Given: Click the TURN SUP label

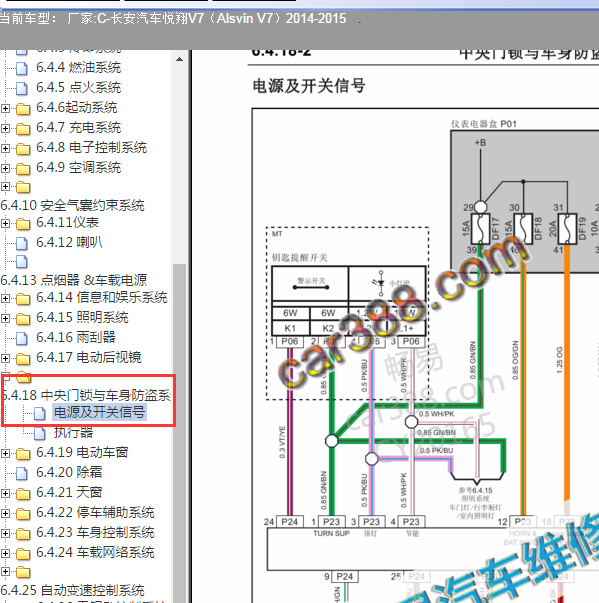Looking at the screenshot, I should pyautogui.click(x=331, y=533).
